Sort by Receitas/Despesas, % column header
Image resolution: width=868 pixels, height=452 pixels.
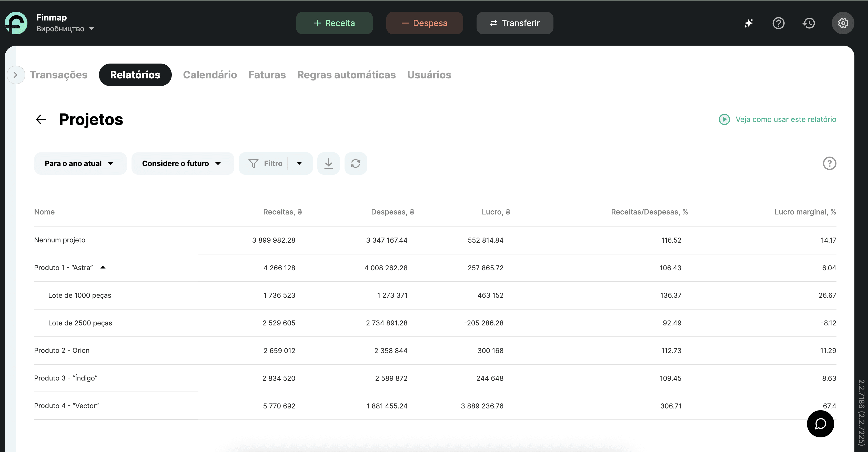(x=649, y=212)
